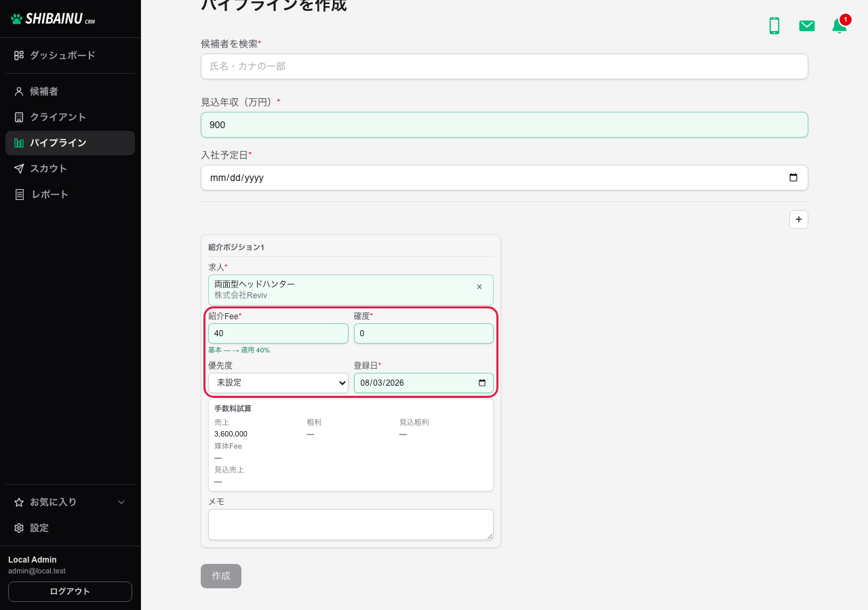Open the 優先度 dropdown
The width and height of the screenshot is (868, 610).
pyautogui.click(x=278, y=383)
